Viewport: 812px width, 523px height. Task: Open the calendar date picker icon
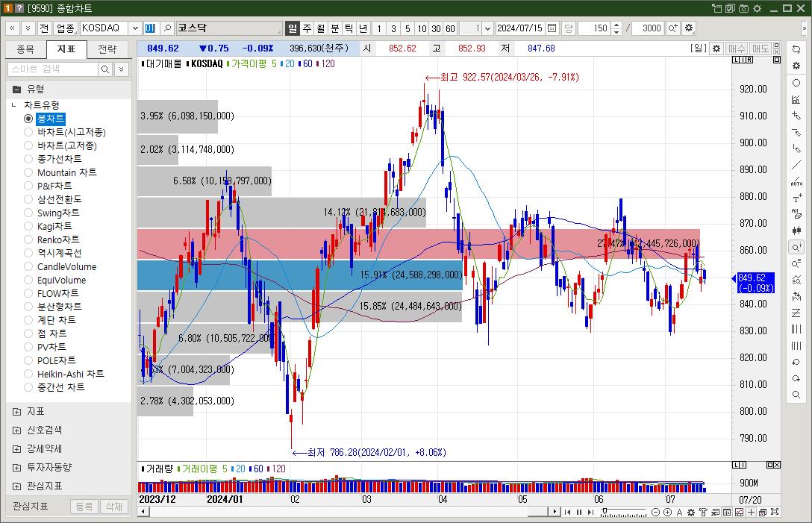click(552, 28)
